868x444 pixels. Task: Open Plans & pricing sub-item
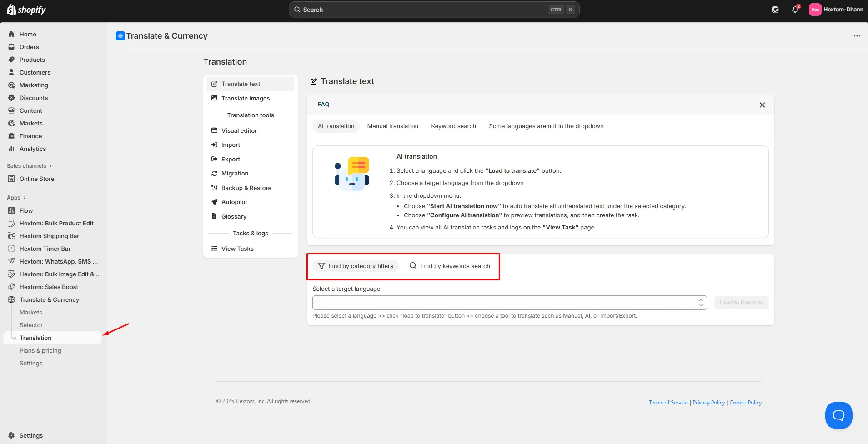click(x=40, y=350)
